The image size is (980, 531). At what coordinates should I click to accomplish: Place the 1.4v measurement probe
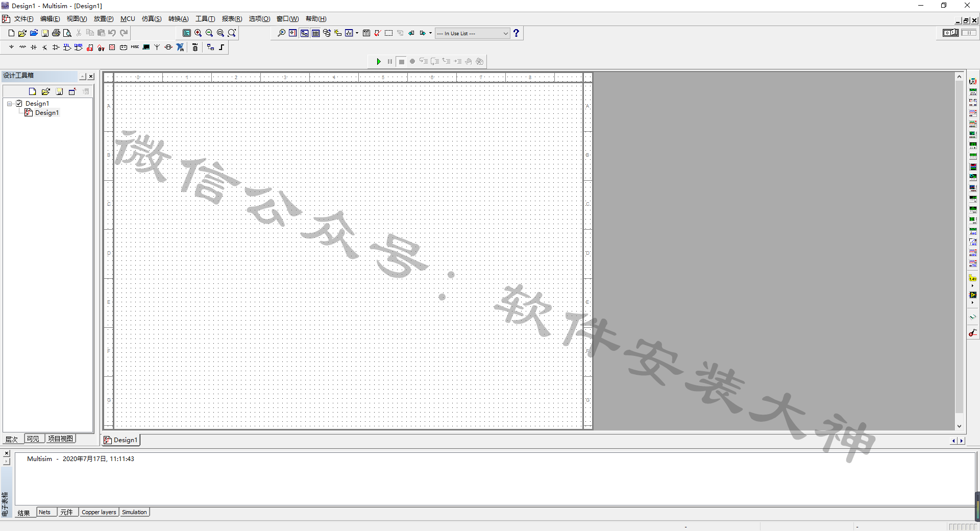point(973,278)
